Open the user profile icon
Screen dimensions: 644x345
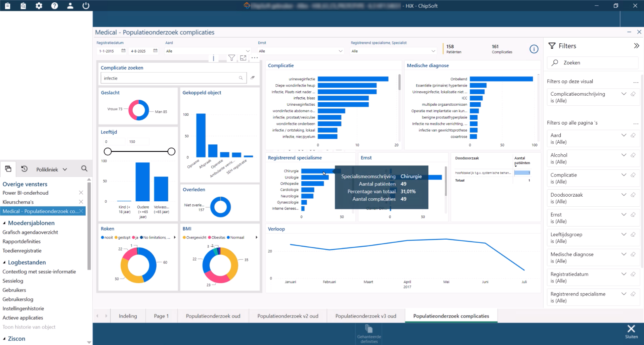tap(70, 6)
